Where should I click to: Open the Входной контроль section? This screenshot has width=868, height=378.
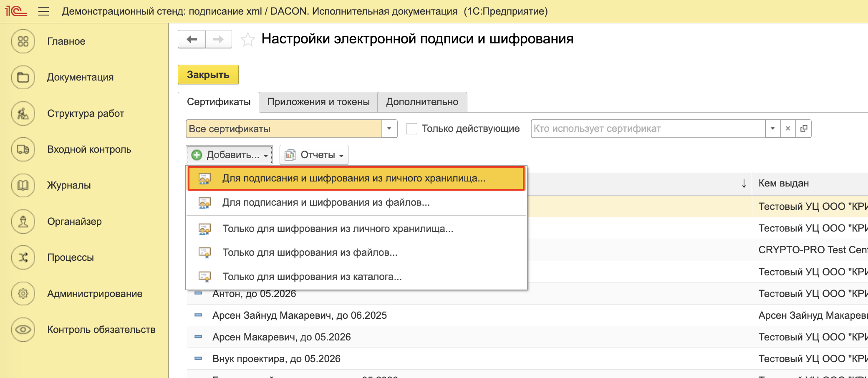tap(89, 149)
